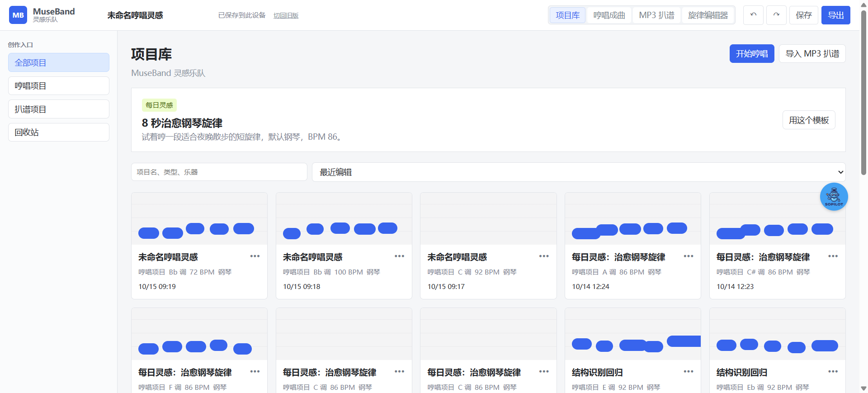The height and width of the screenshot is (393, 868).
Task: Switch to the 哼唱成曲 tab
Action: coord(609,15)
